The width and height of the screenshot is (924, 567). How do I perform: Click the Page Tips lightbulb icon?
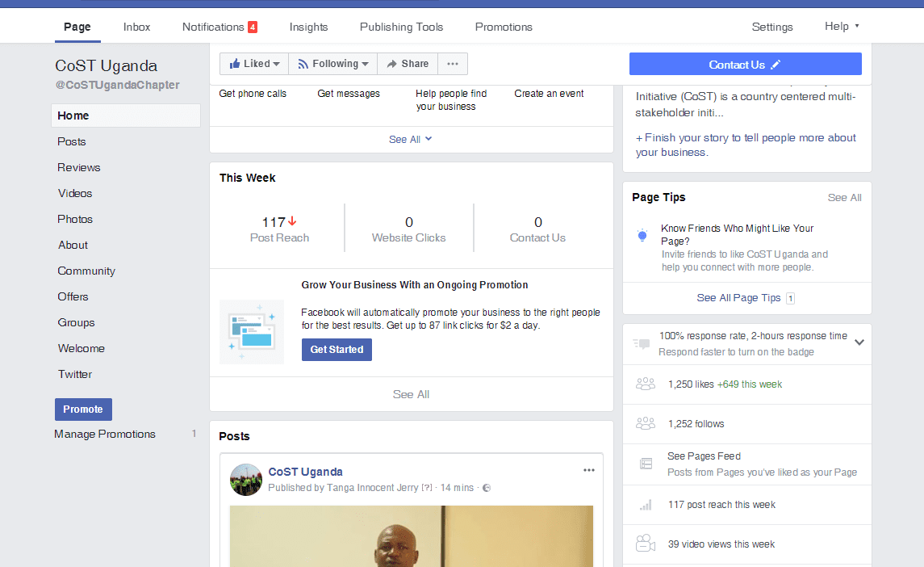pos(642,236)
